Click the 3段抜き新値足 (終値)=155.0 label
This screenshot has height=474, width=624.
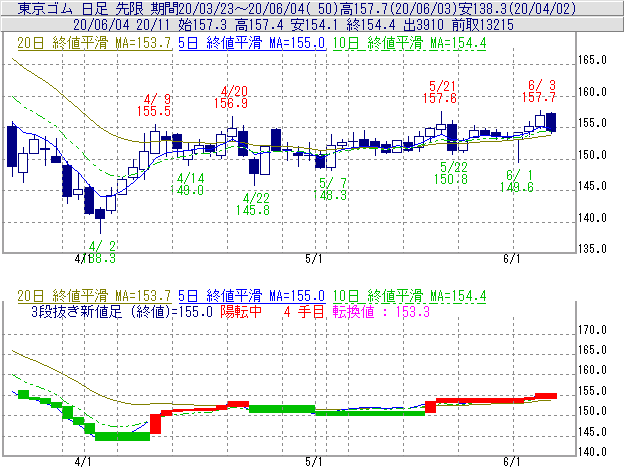pos(121,311)
